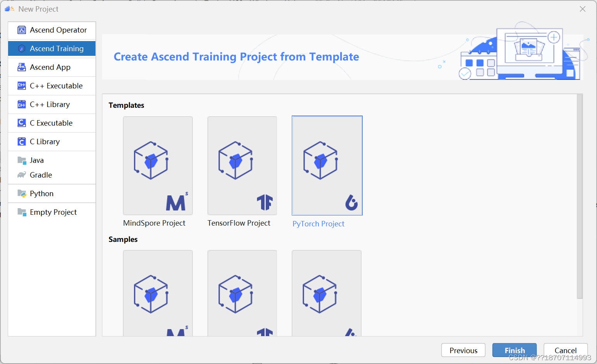
Task: Click the TensorFlow TF logo in template
Action: tap(265, 202)
